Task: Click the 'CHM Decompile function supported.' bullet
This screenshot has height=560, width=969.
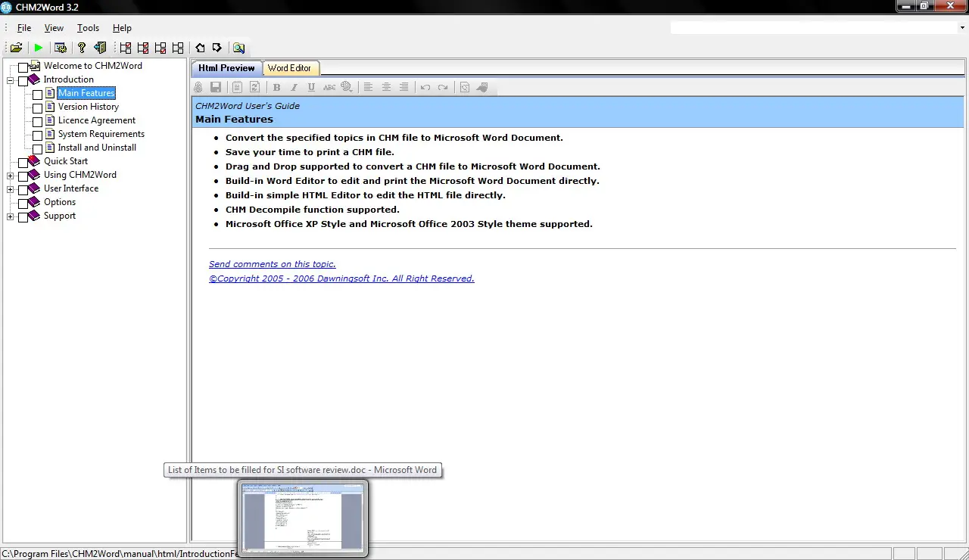Action: [313, 210]
